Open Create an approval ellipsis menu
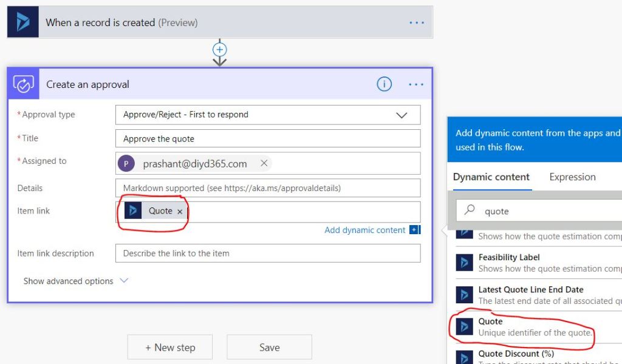 417,84
